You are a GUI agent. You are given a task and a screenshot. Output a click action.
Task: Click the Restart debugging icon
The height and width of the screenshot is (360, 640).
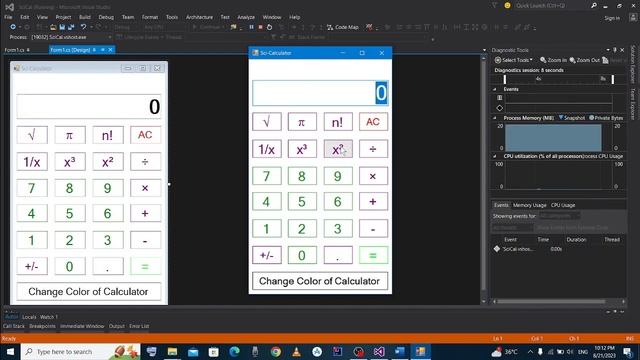pyautogui.click(x=269, y=27)
